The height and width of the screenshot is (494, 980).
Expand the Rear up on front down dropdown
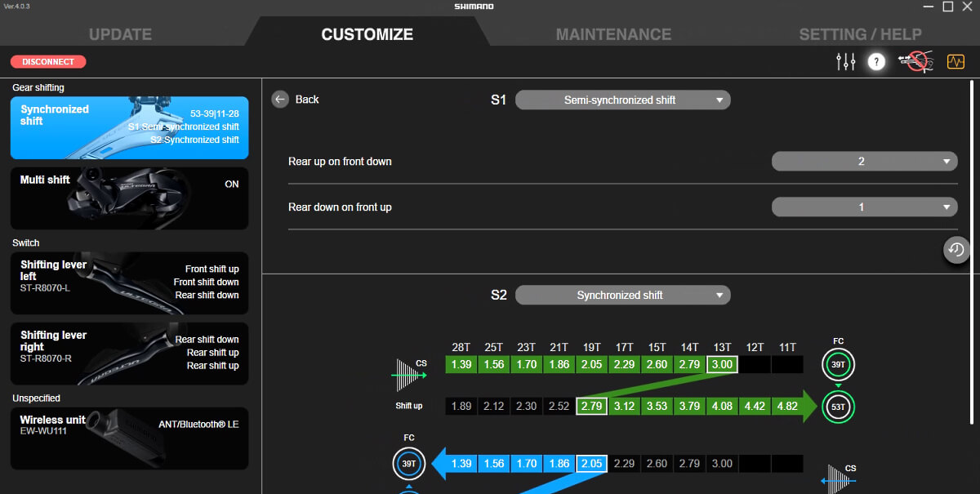(x=864, y=162)
